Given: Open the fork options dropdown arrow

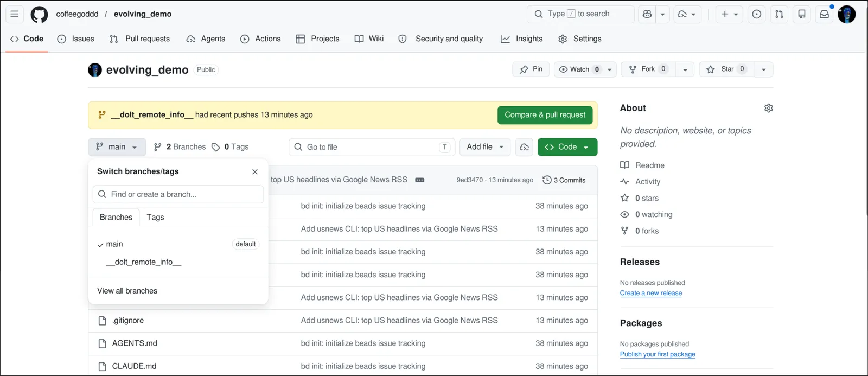Looking at the screenshot, I should click(x=685, y=69).
